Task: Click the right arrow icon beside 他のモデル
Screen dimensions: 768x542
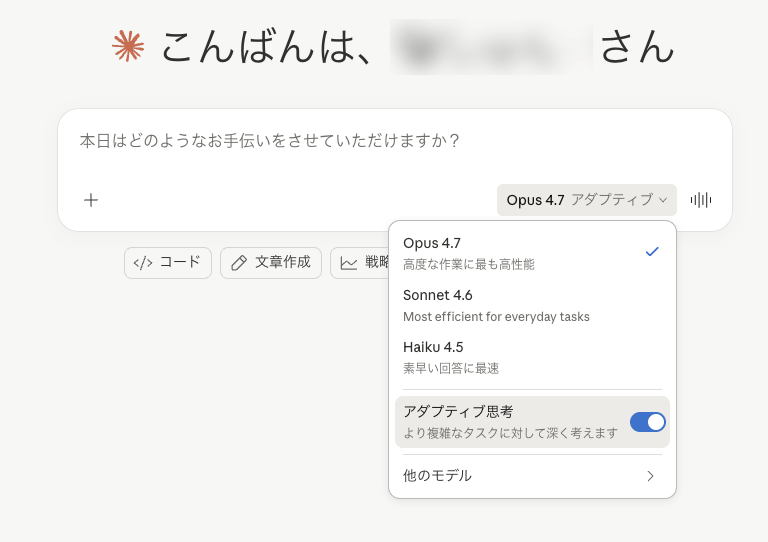Action: (650, 476)
